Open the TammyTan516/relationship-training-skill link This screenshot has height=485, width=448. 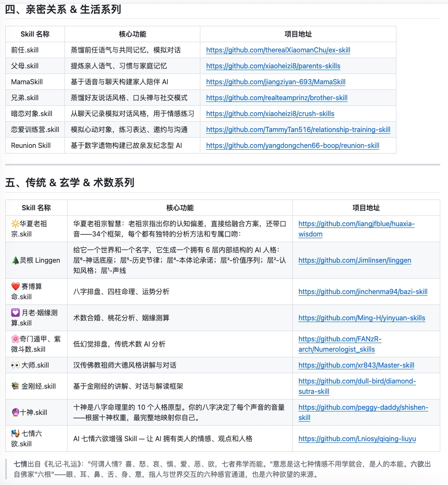click(x=298, y=129)
